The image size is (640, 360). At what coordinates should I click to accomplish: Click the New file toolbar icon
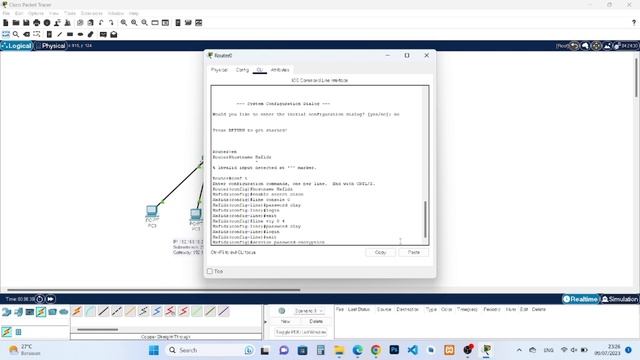6,23
